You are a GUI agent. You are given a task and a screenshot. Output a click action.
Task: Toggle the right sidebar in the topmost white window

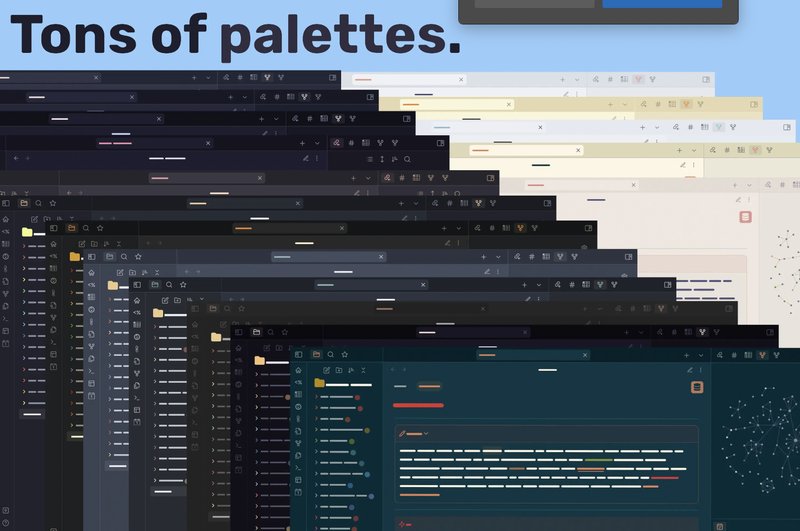[708, 78]
